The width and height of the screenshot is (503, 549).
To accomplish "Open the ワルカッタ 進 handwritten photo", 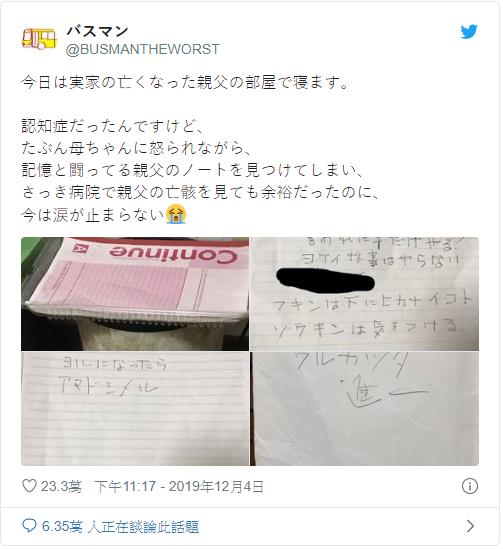I will [364, 409].
